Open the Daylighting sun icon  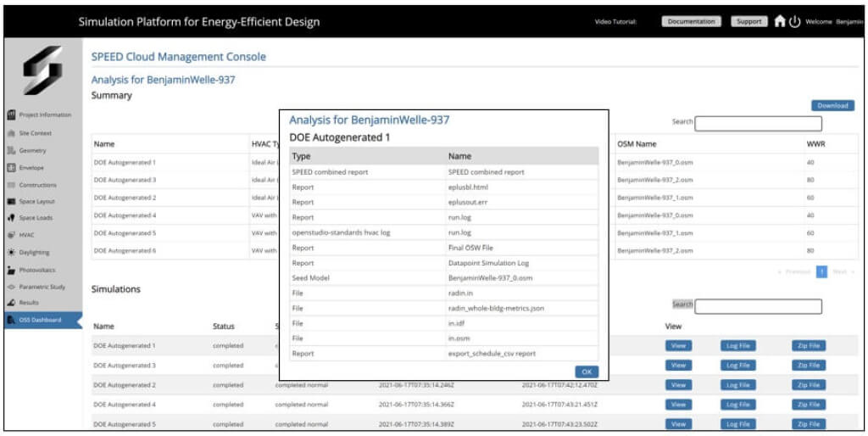coord(12,252)
